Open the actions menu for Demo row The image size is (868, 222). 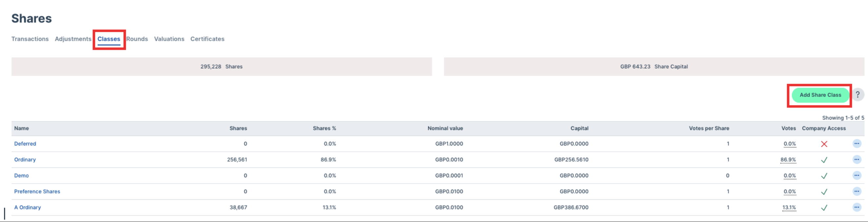857,175
